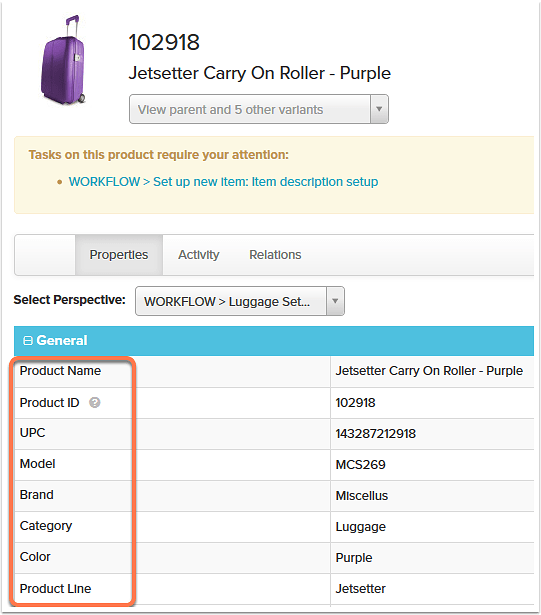Open the variants dropdown arrow
Screen dimensions: 541x615
[379, 109]
